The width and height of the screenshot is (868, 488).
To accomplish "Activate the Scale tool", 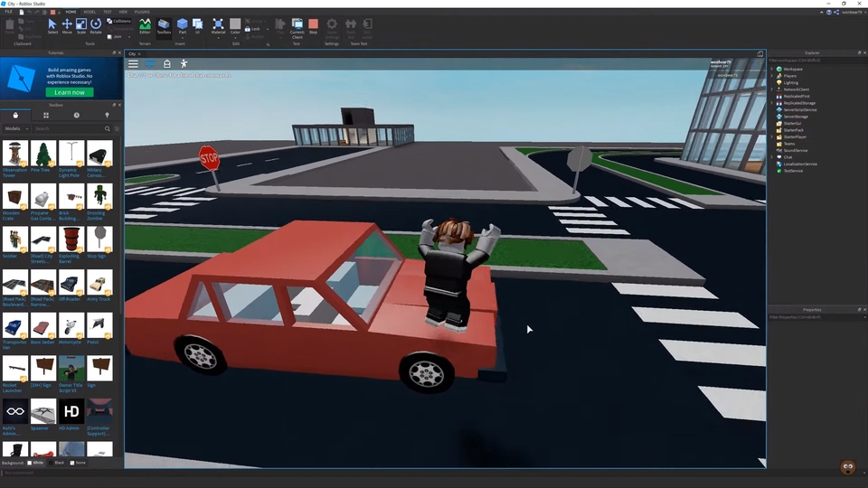I will pos(81,26).
